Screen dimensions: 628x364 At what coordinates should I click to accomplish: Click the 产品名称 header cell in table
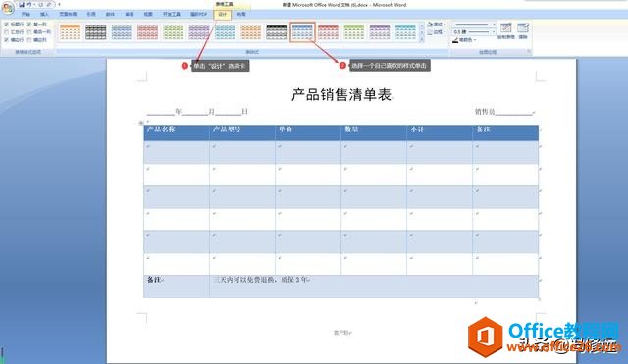tap(177, 132)
